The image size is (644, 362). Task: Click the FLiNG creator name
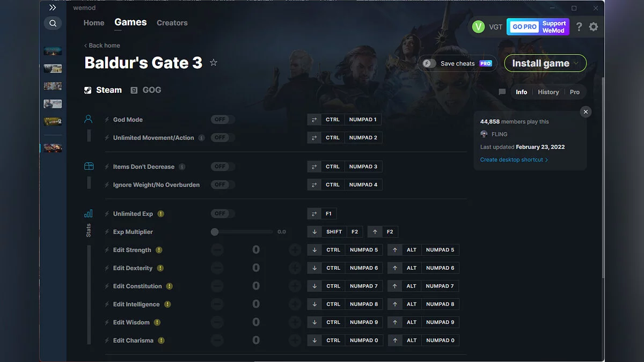click(499, 134)
